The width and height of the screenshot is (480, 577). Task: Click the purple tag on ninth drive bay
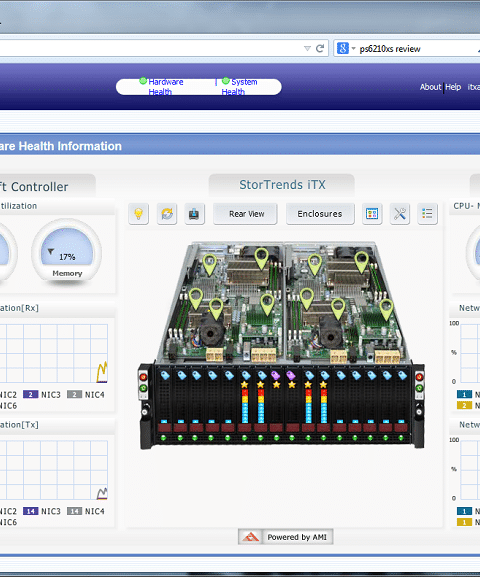[291, 375]
